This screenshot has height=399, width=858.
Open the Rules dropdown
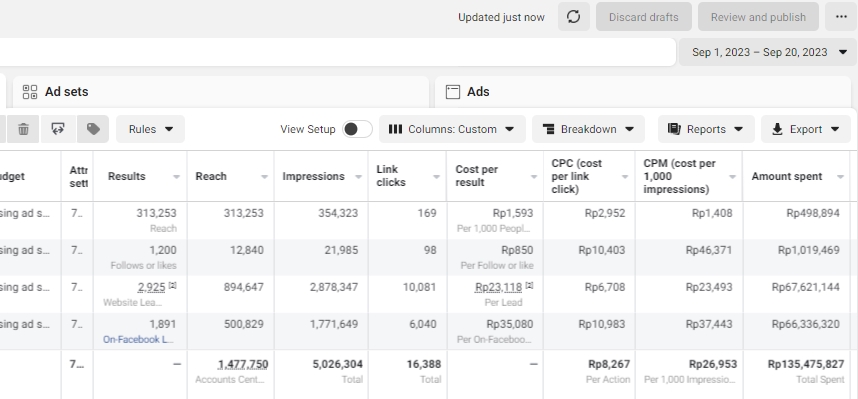pos(150,129)
